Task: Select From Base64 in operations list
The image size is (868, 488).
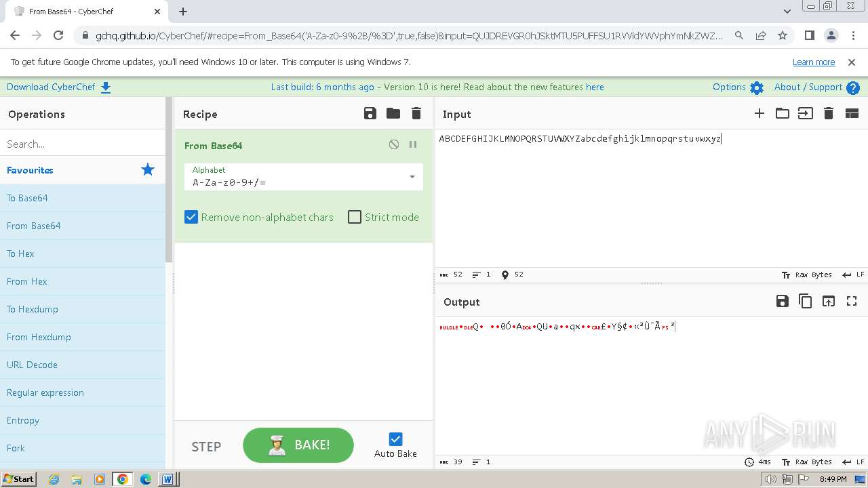Action: [x=83, y=226]
